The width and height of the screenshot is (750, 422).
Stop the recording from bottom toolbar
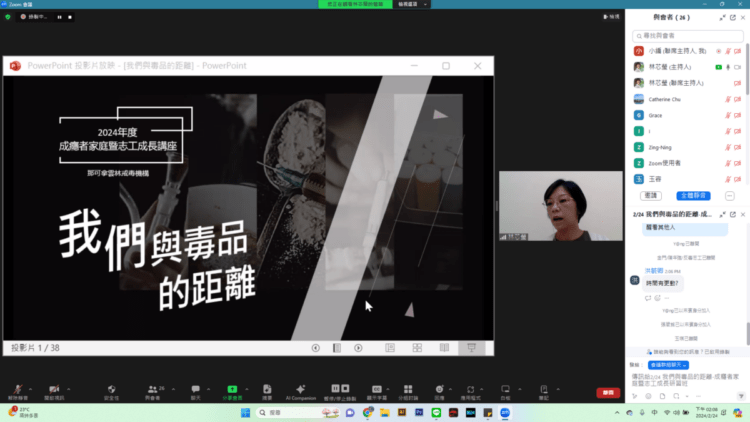click(x=345, y=389)
